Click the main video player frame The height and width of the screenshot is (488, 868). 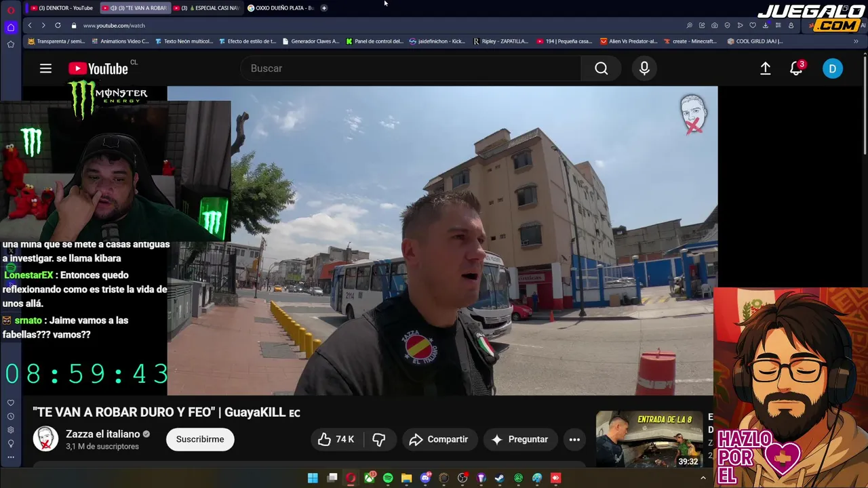(x=442, y=241)
